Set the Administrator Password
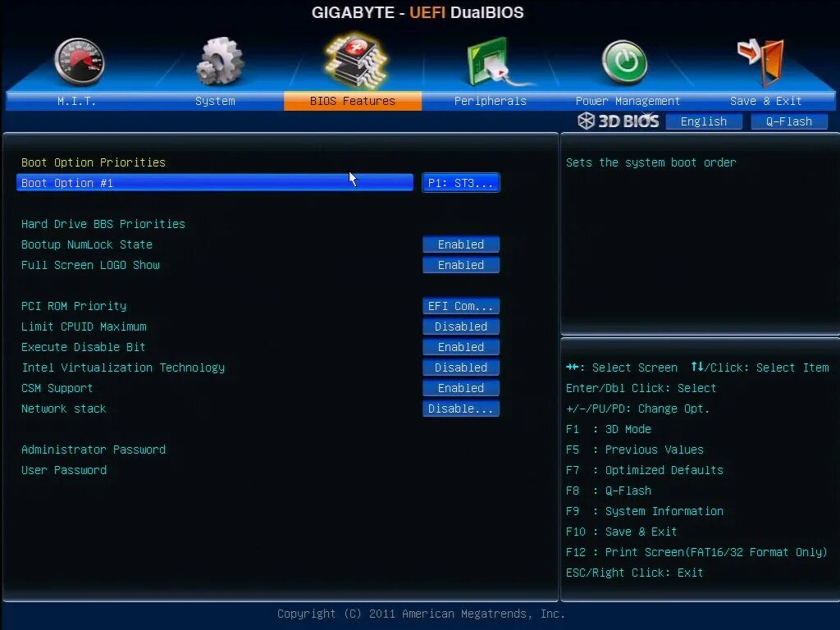This screenshot has height=630, width=840. coord(94,450)
